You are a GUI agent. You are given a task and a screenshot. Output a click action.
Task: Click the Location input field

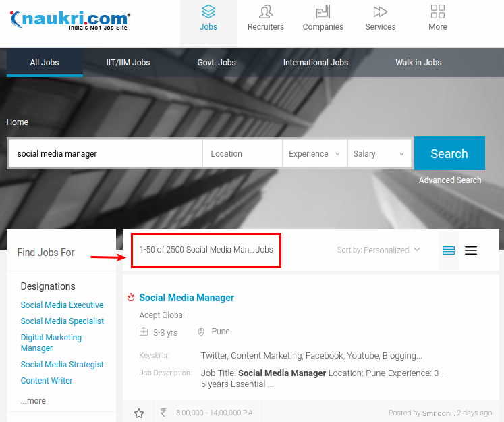[x=242, y=154]
